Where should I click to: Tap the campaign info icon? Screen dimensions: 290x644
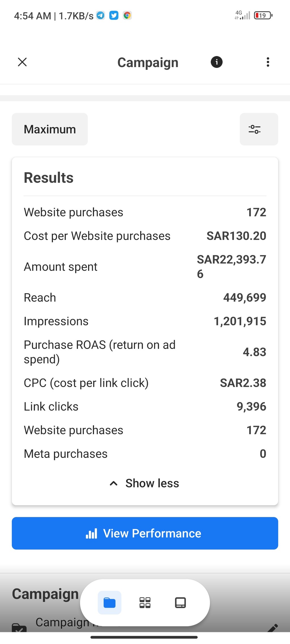[x=217, y=62]
